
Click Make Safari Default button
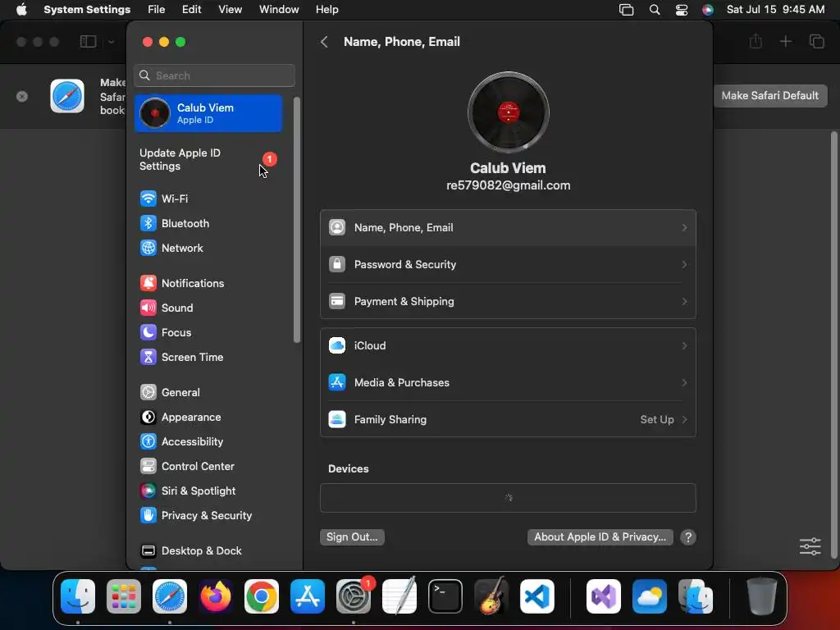point(769,96)
